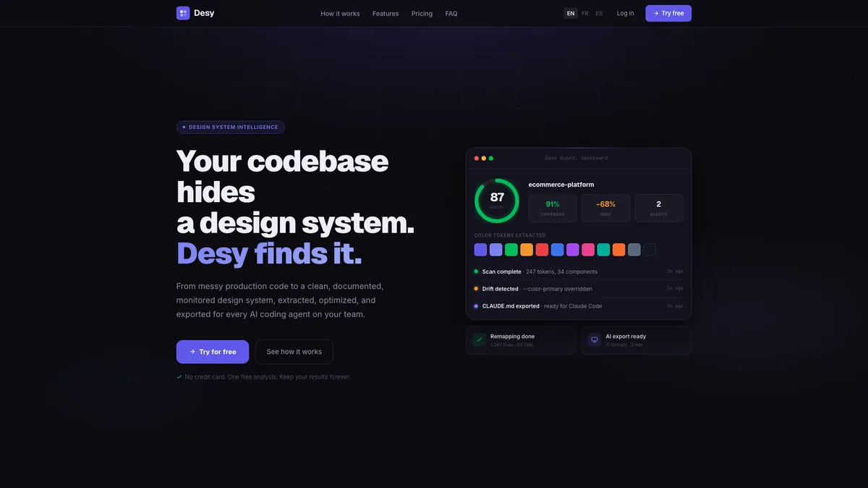
Task: Click the Try for free hero button
Action: [x=213, y=352]
